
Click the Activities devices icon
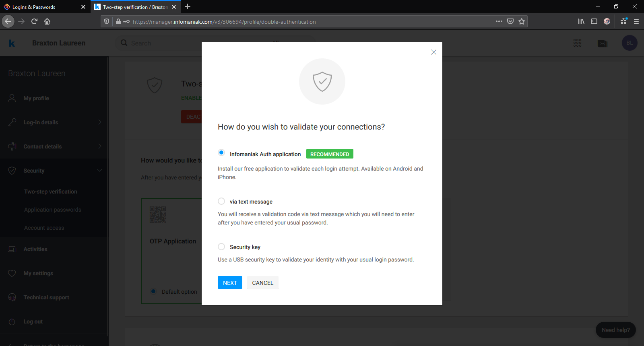12,249
